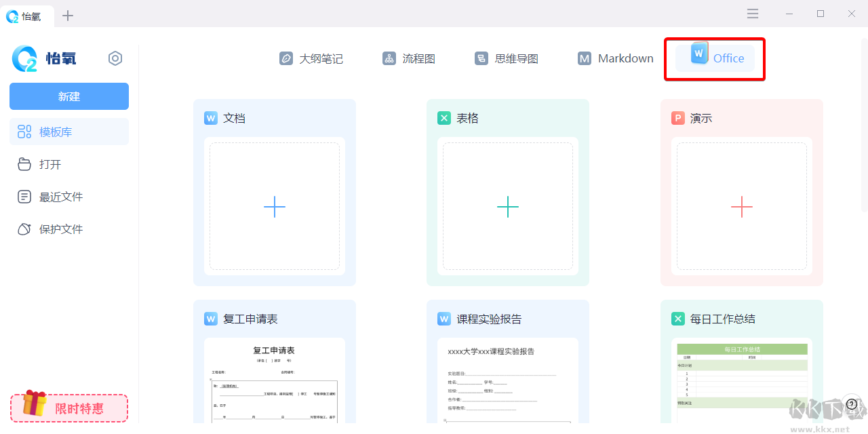Open the settings gear next to 怡氧 logo
Image resolution: width=868 pixels, height=434 pixels.
(x=115, y=58)
